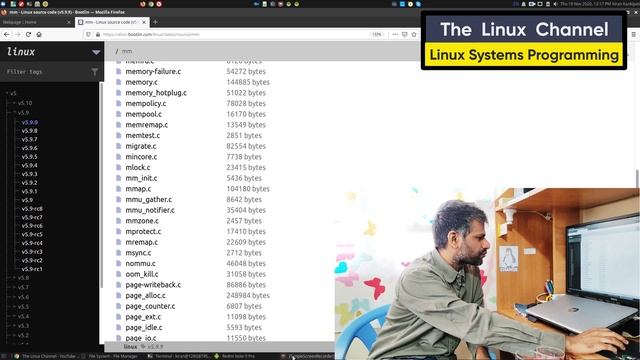Click the file icon beside page_alloc.c
640x360 pixels.
tap(119, 295)
